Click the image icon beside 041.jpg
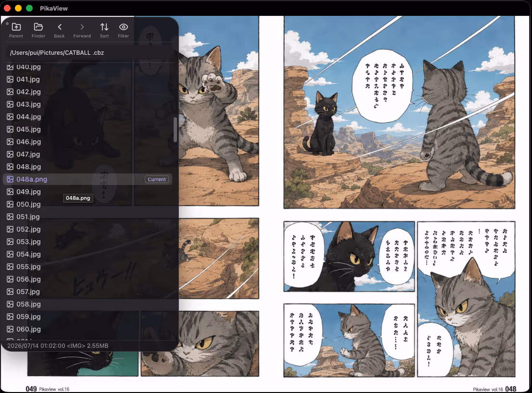Image resolution: width=532 pixels, height=393 pixels. pyautogui.click(x=10, y=79)
